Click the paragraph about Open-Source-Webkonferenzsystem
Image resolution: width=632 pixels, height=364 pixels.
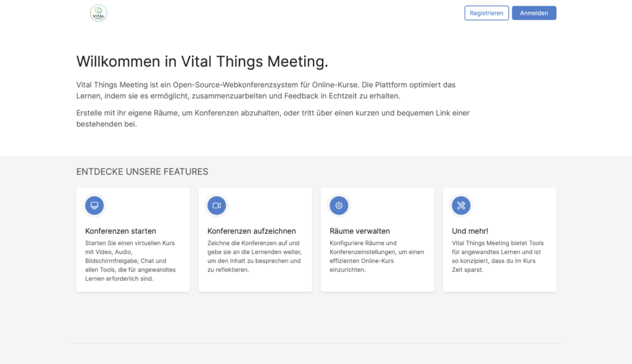click(x=265, y=90)
